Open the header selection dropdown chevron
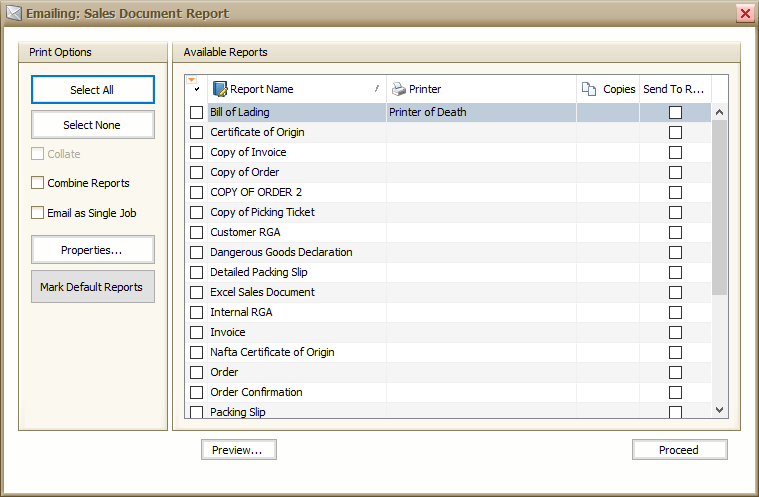Image resolution: width=759 pixels, height=497 pixels. [x=196, y=90]
